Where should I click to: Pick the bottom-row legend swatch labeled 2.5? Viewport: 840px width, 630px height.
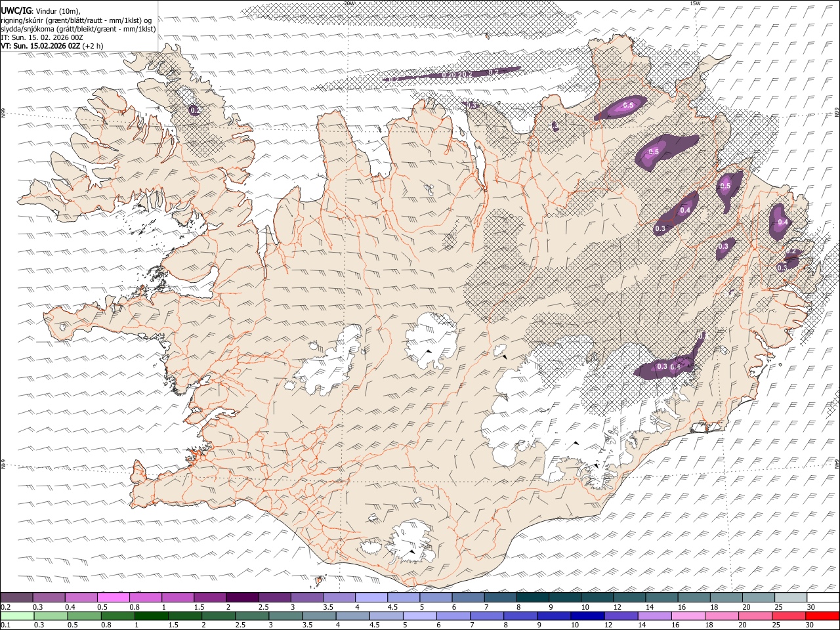(x=251, y=616)
